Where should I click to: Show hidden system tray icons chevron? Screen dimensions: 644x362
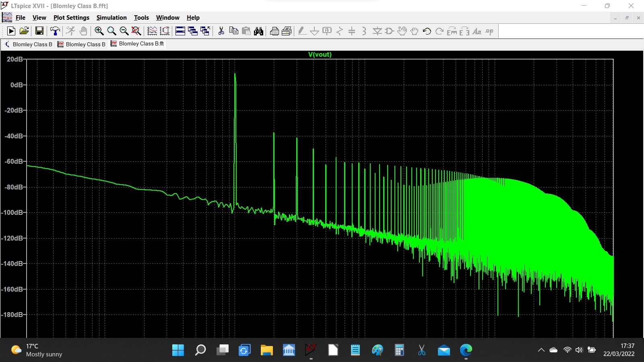pos(541,350)
